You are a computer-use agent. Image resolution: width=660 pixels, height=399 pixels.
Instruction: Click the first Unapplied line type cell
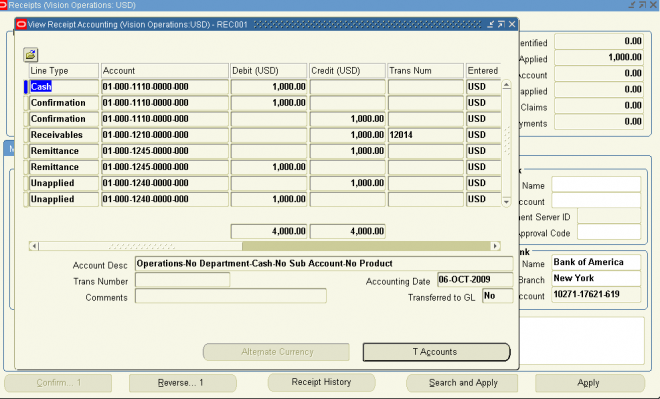[x=63, y=183]
